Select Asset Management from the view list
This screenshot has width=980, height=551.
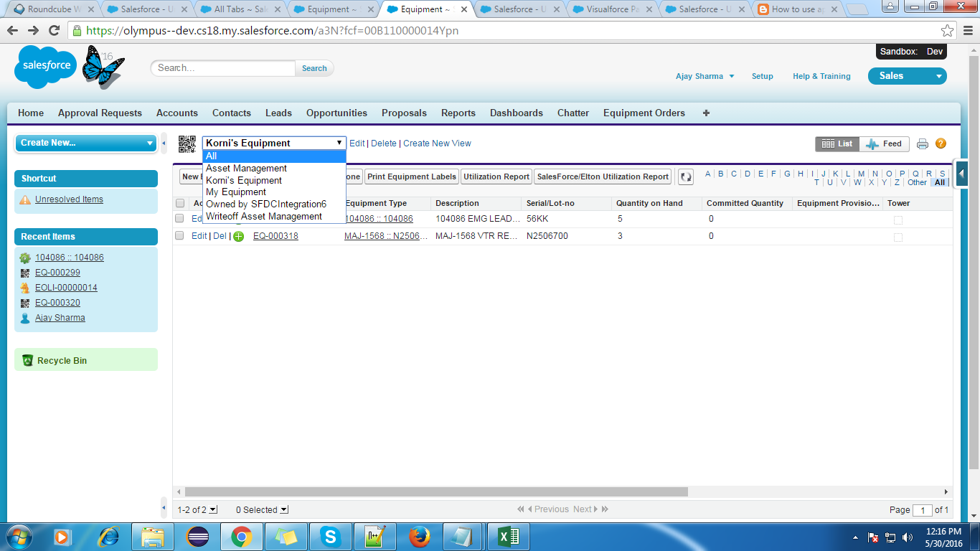(274, 168)
